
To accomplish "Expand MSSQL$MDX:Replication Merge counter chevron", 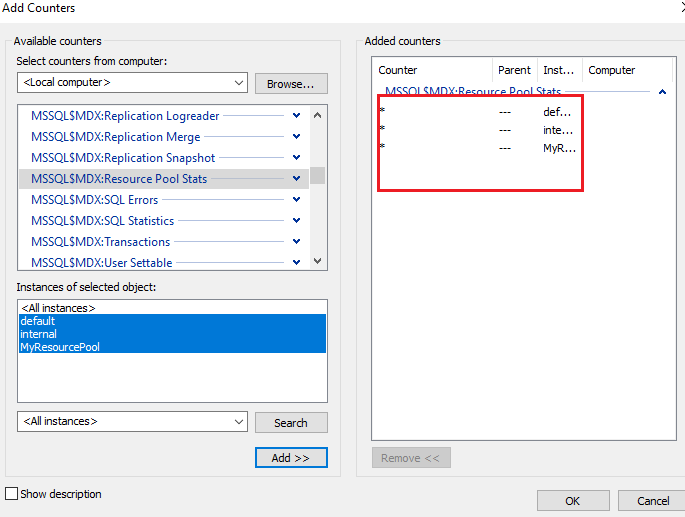I will tap(296, 136).
